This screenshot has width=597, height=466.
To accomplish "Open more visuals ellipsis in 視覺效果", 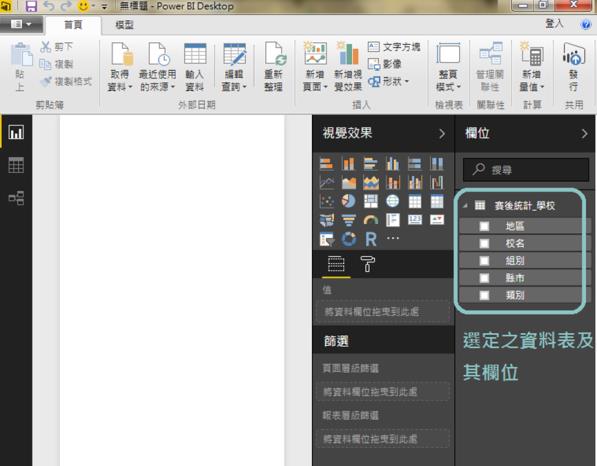I will 393,238.
